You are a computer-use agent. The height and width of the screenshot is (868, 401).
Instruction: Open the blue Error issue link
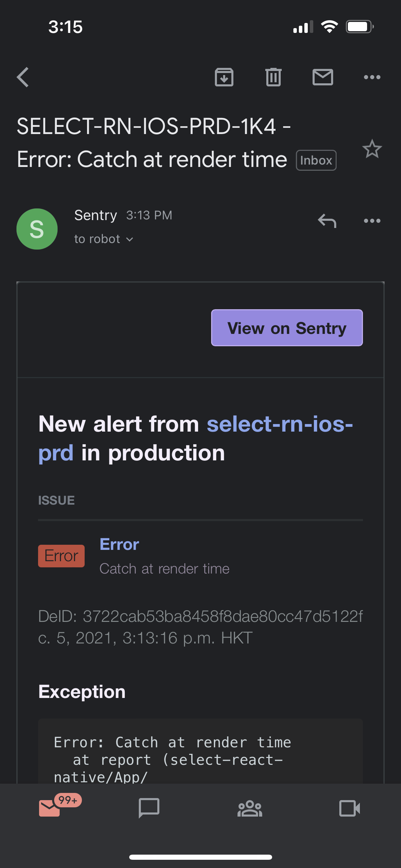pyautogui.click(x=119, y=544)
